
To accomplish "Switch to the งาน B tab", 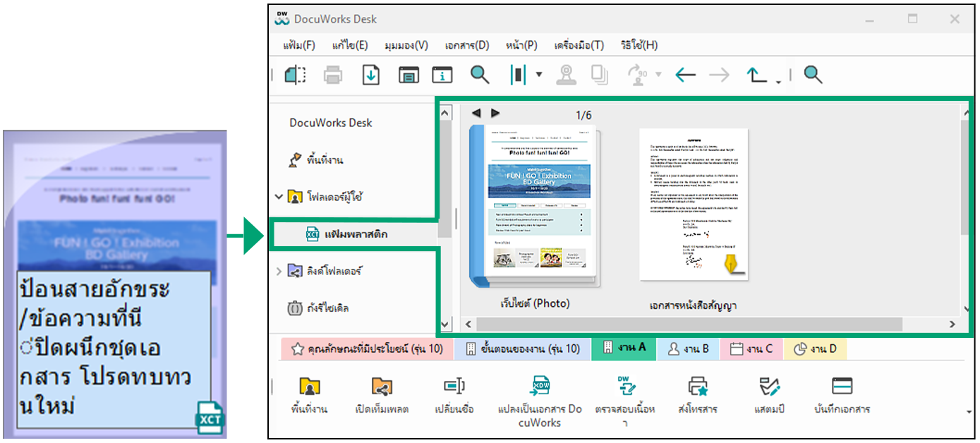I will [688, 348].
